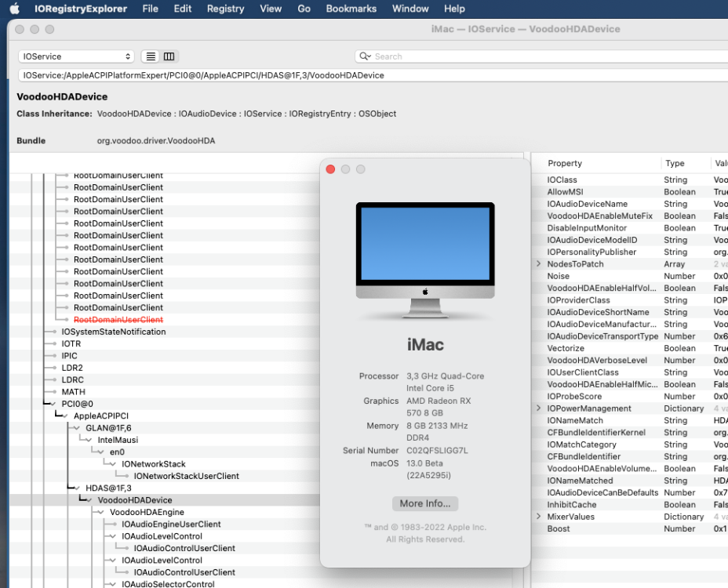Viewport: 728px width, 588px height.
Task: Select the LDR2 tree entry
Action: (x=72, y=368)
